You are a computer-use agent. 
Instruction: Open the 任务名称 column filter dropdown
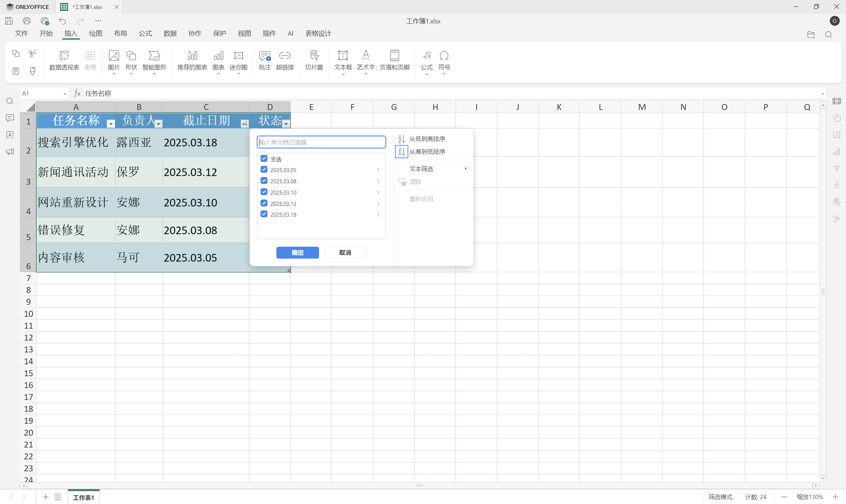coord(110,124)
